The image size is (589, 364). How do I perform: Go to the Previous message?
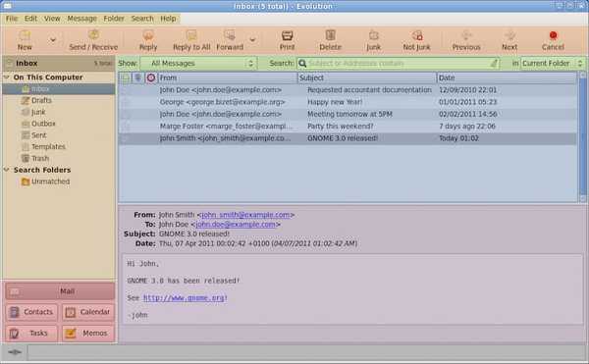(x=466, y=40)
